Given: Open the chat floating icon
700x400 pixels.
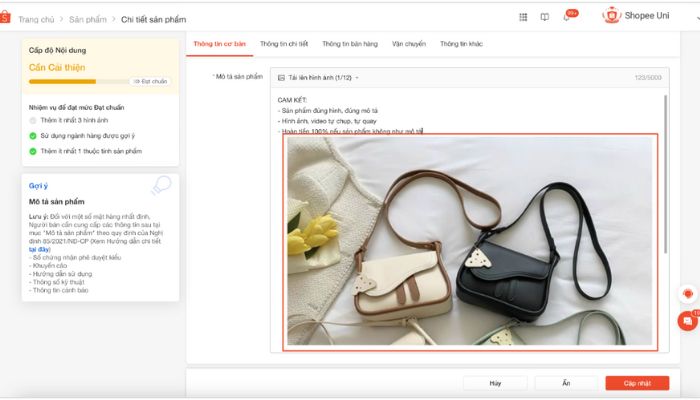Looking at the screenshot, I should (688, 320).
